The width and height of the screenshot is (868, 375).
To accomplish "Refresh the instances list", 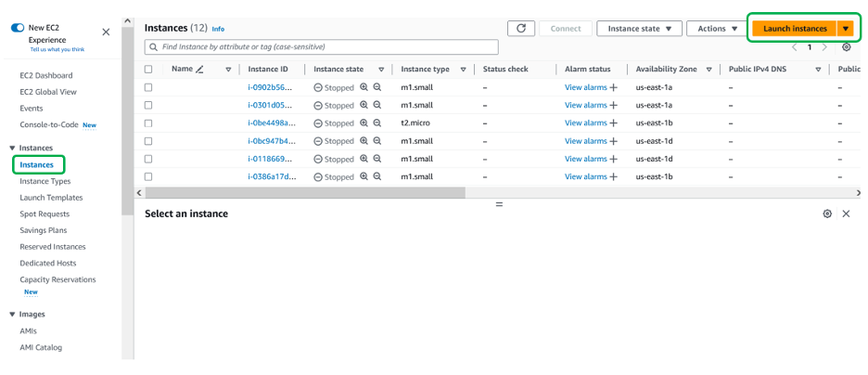I will 521,29.
